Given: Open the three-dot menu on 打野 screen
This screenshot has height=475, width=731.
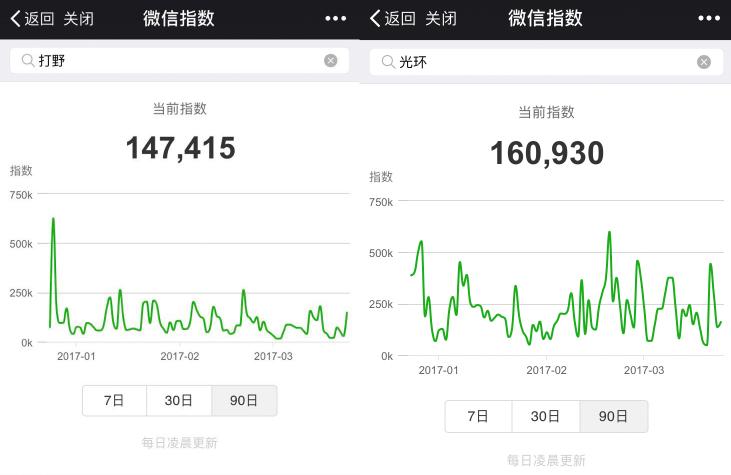Looking at the screenshot, I should click(x=336, y=19).
